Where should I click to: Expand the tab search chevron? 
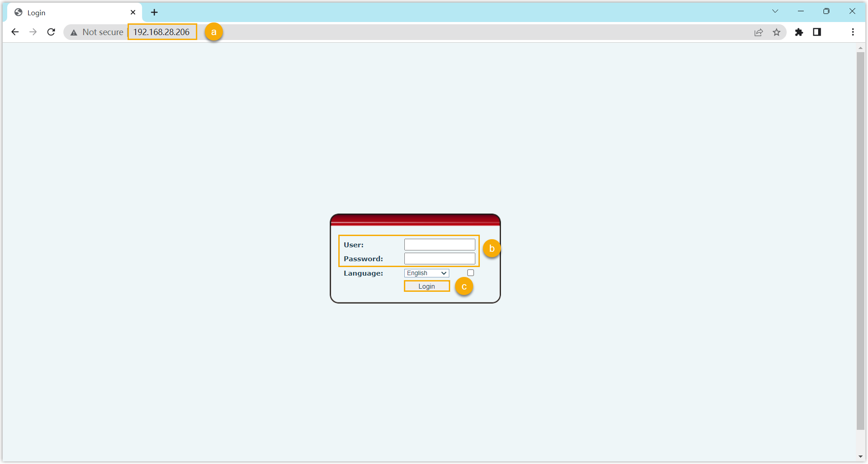[775, 10]
